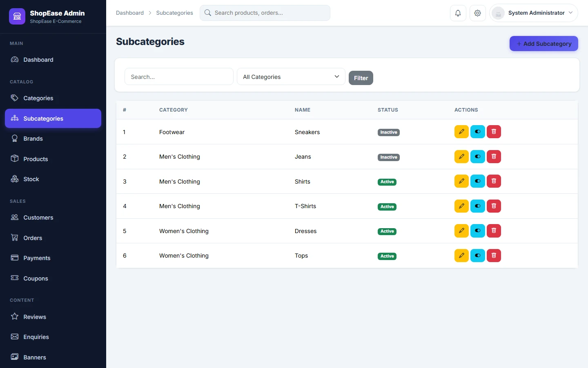Click the Subcategories page heading
The image size is (588, 368).
[150, 42]
